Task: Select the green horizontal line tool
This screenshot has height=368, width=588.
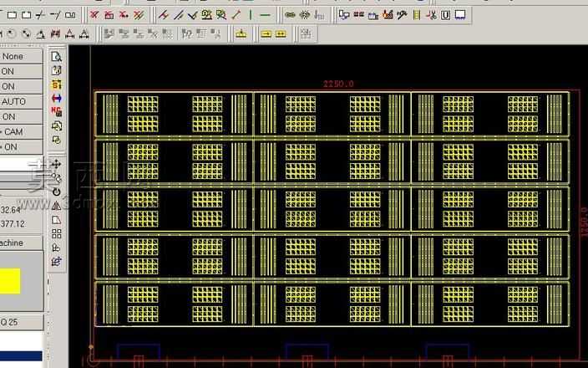Action: (265, 15)
